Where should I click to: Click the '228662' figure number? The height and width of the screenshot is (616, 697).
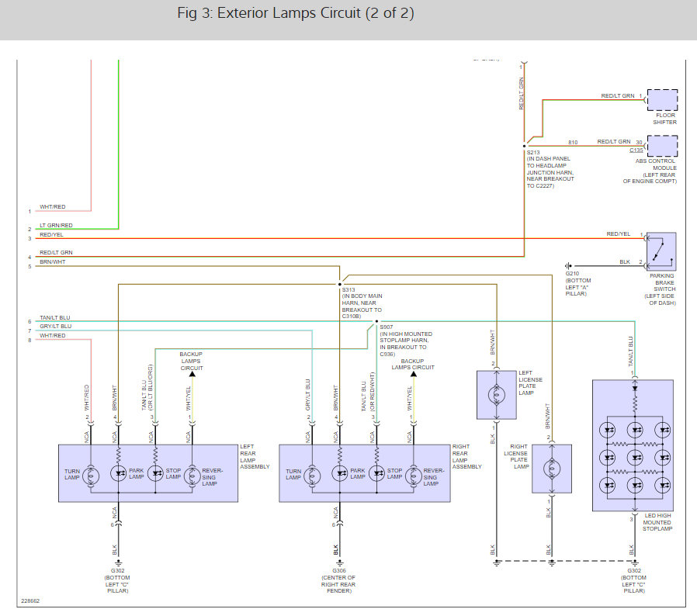(30, 601)
